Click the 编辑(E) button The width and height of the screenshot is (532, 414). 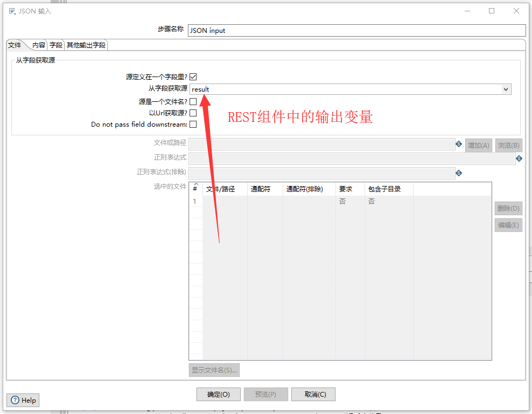(x=508, y=225)
